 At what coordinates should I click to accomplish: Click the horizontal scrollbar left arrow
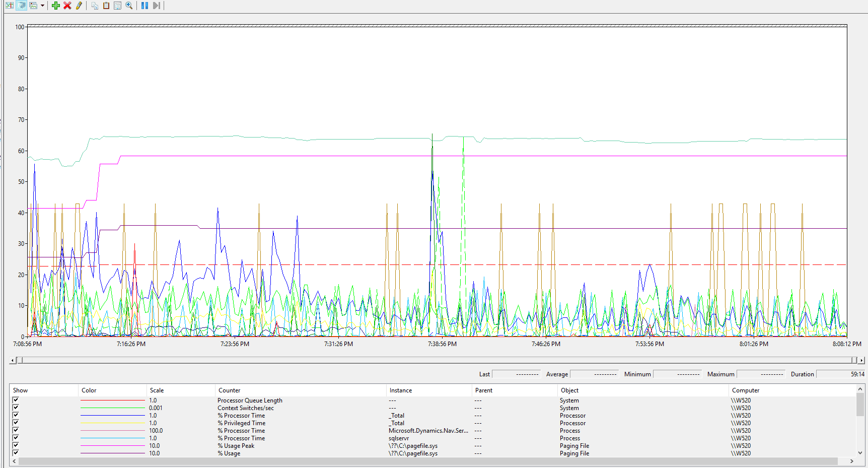(x=14, y=461)
